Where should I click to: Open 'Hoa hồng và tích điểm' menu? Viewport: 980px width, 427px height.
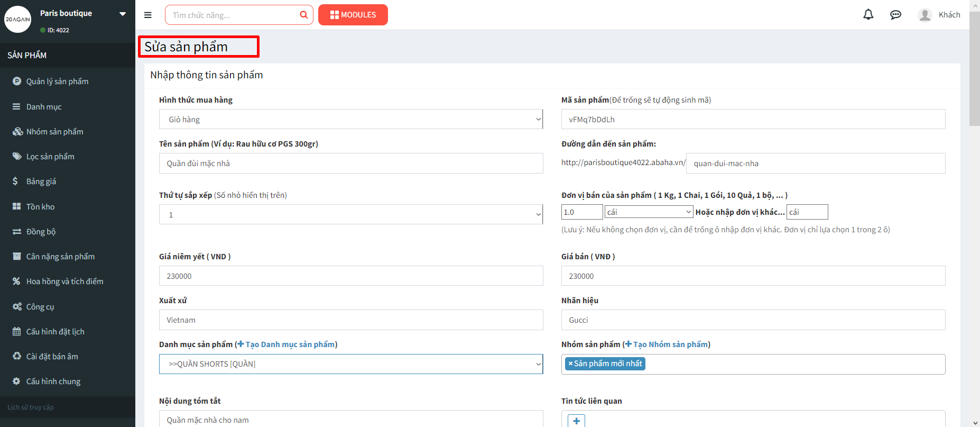coord(64,281)
